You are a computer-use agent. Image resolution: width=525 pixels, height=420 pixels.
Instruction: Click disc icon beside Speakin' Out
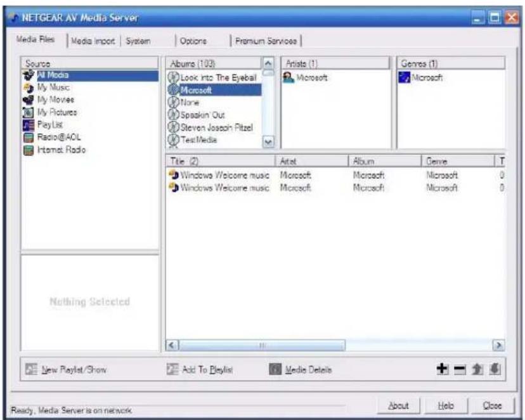click(173, 115)
